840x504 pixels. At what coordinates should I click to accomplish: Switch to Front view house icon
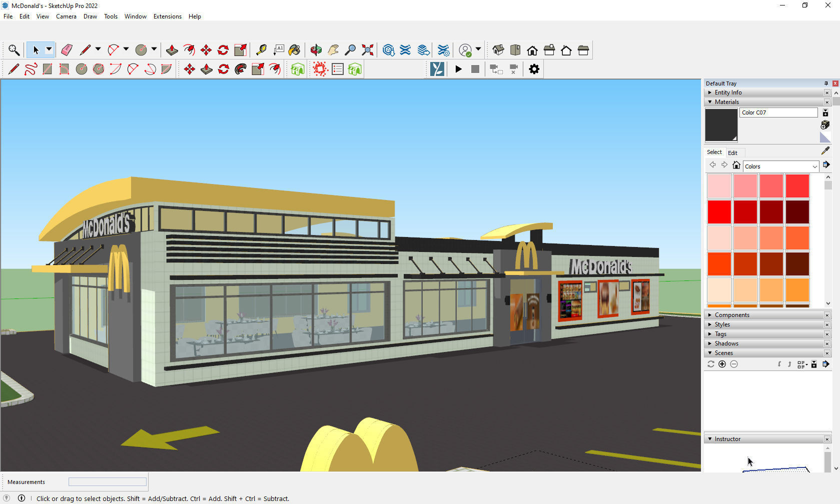coord(532,50)
